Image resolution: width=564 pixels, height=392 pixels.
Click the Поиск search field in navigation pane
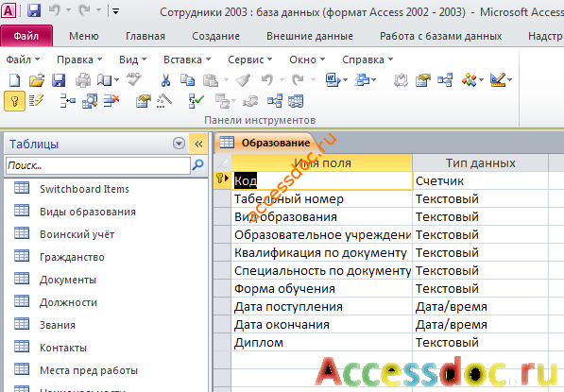point(98,165)
